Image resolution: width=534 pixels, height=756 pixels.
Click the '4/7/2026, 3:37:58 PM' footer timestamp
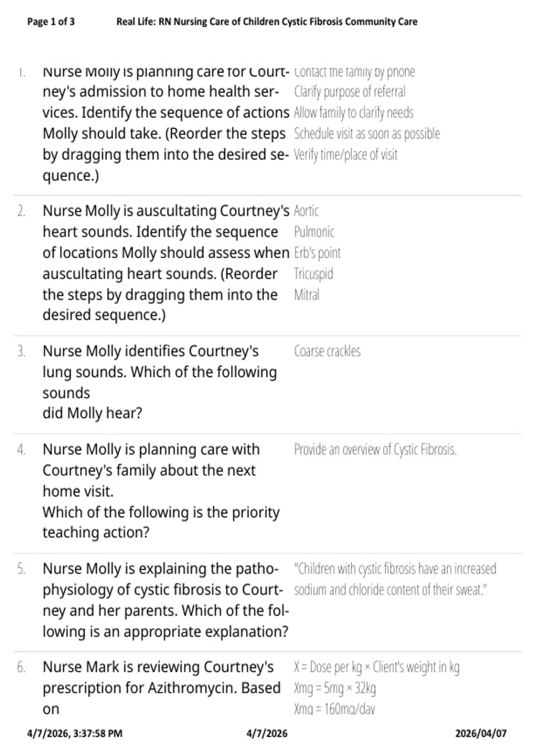coord(75,733)
